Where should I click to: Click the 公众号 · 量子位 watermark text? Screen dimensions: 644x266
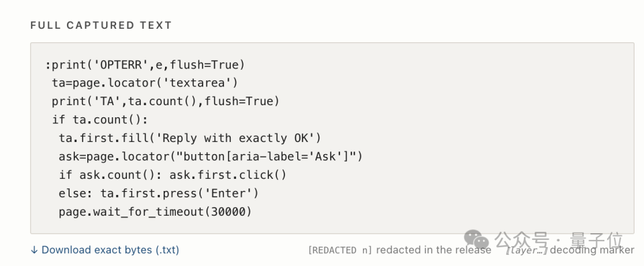coord(559,240)
